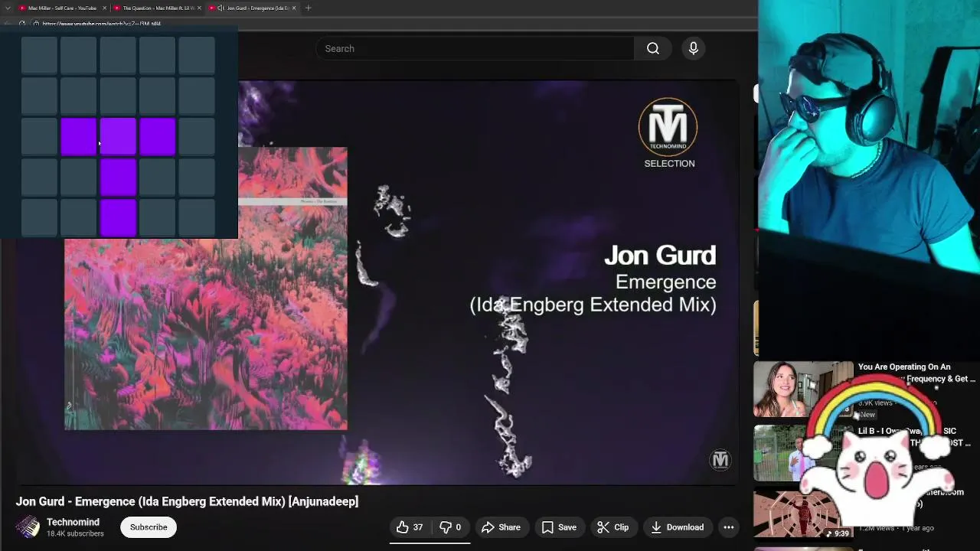Select the Jon Gurd - Emergence tab
Screen dimensions: 980x551
click(253, 8)
